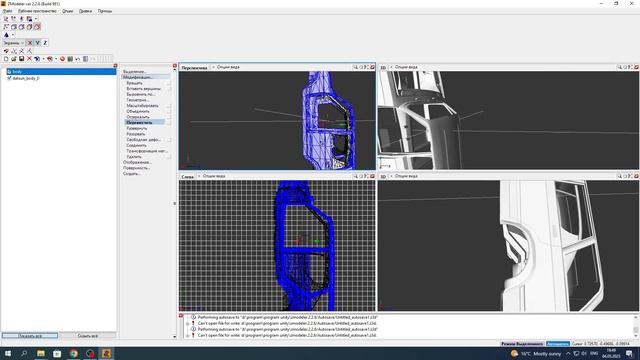640x360 pixels.
Task: Click the magnifier zoom icon of the Слева viewport
Action: (x=355, y=176)
